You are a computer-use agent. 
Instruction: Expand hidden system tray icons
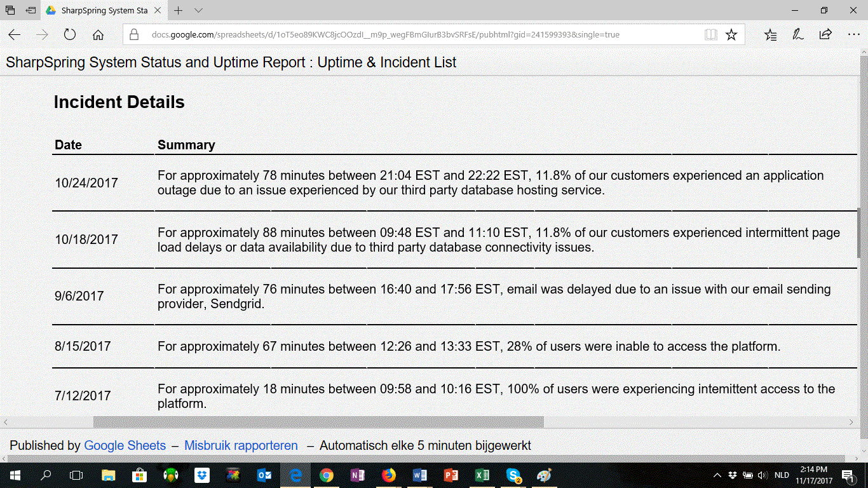click(717, 475)
